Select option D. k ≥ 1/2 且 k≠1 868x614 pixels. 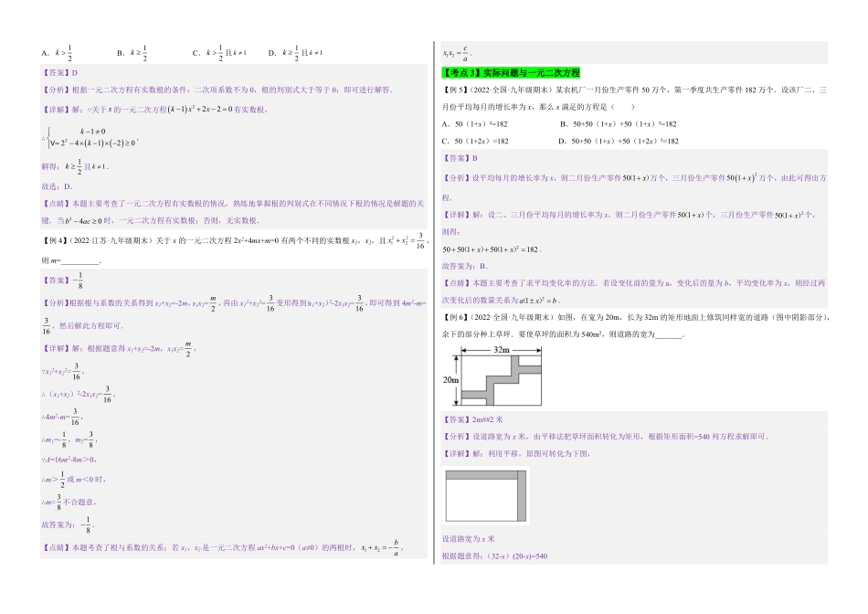click(x=295, y=53)
